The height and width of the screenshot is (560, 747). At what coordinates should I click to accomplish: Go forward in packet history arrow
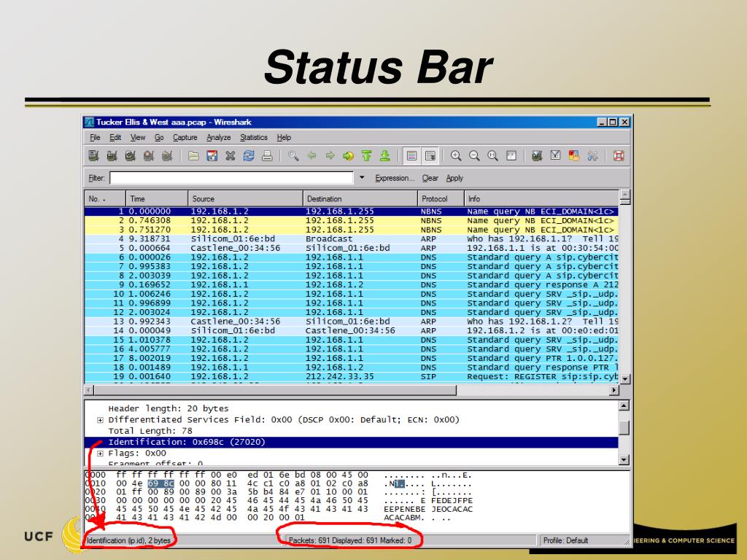[330, 156]
